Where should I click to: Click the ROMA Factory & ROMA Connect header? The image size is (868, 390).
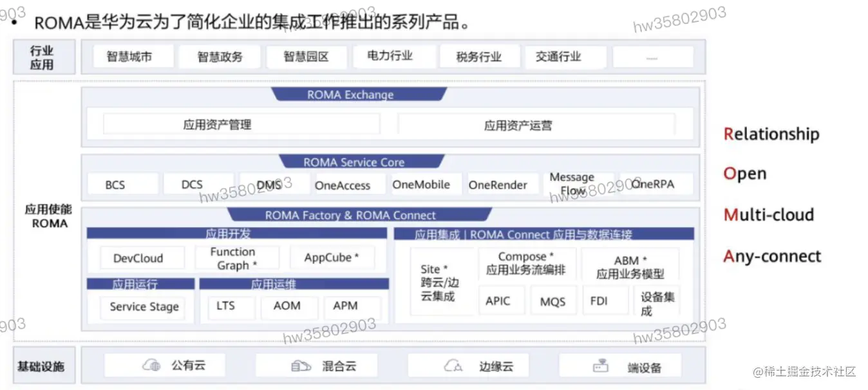click(359, 215)
